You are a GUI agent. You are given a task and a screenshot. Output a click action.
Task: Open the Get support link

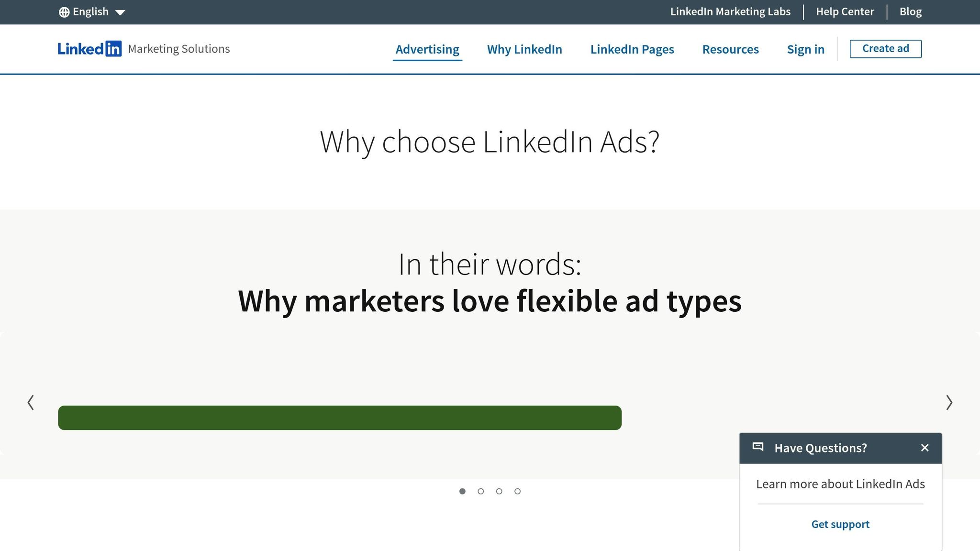[840, 524]
